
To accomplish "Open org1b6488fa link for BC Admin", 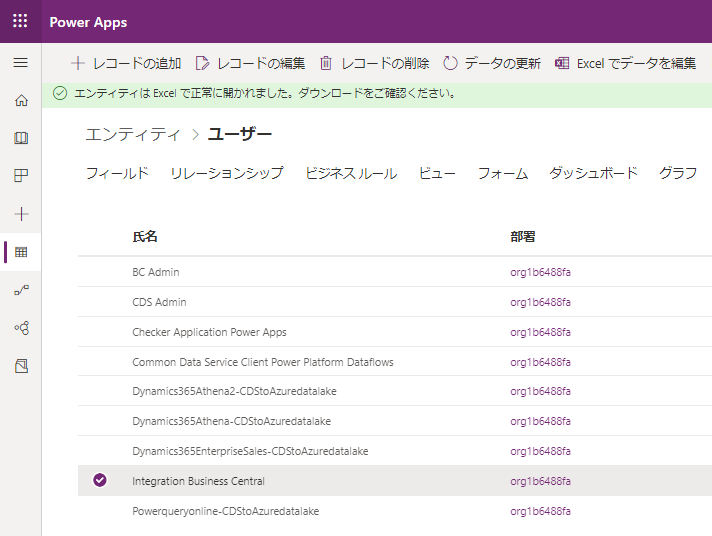I will pos(540,272).
